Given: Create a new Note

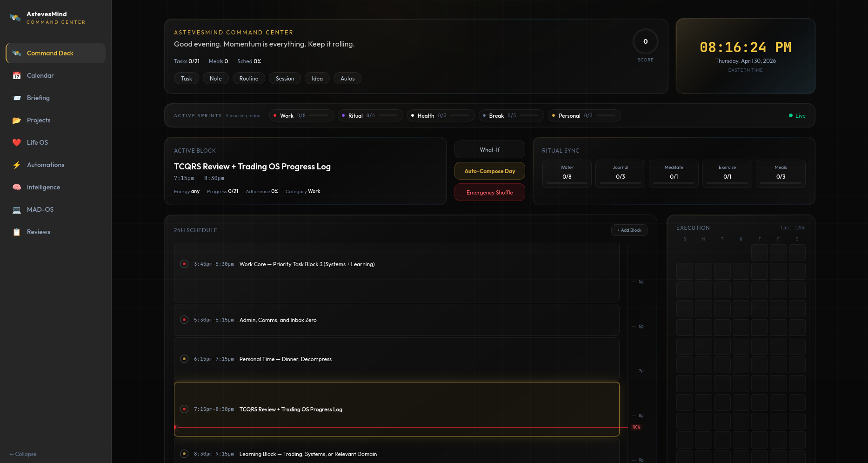Looking at the screenshot, I should coord(215,79).
